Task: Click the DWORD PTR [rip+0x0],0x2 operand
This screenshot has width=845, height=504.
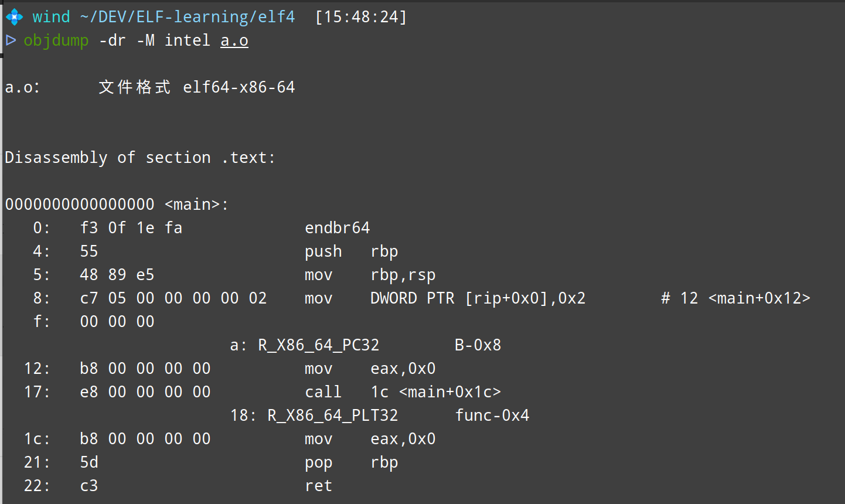Action: point(478,298)
